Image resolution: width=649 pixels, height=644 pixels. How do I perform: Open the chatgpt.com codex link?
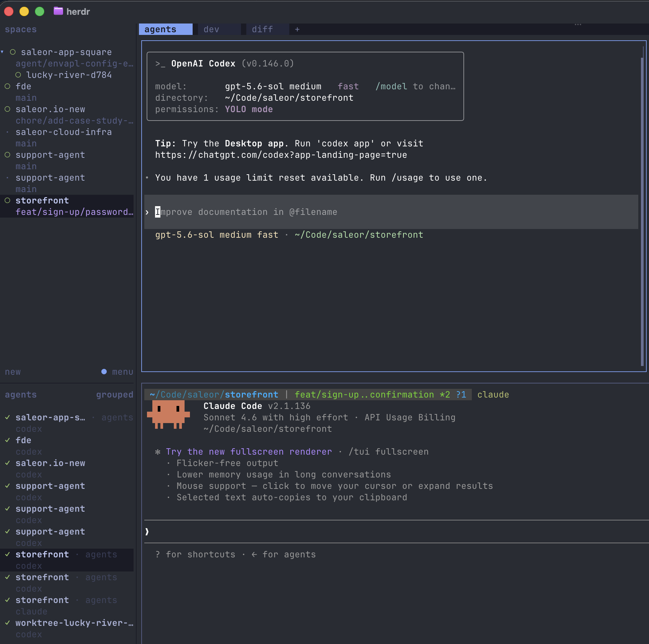(x=281, y=155)
